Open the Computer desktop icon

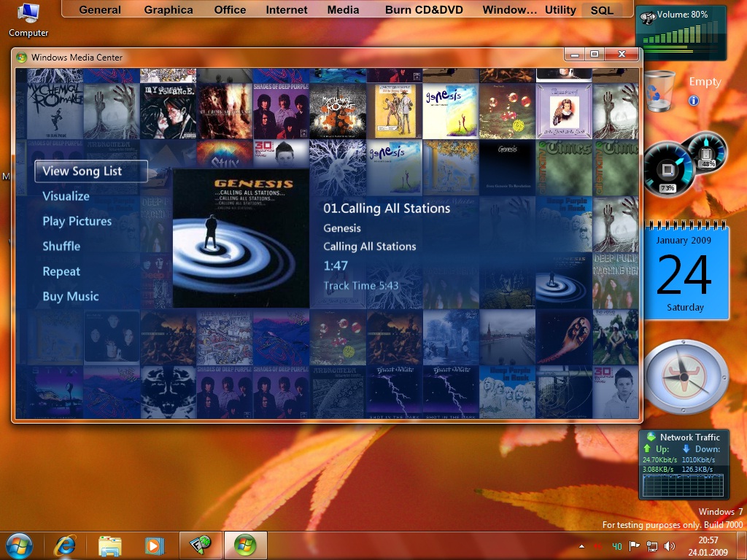coord(28,20)
